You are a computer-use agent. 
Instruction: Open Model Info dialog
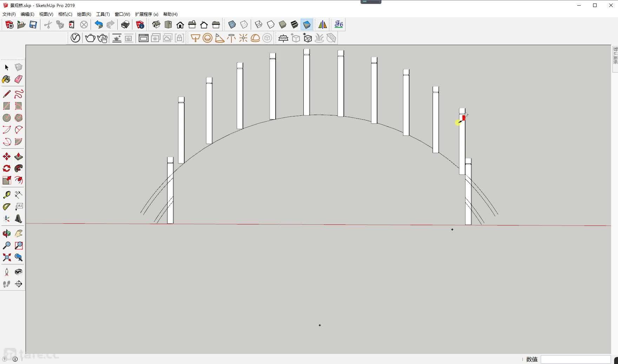click(x=140, y=25)
